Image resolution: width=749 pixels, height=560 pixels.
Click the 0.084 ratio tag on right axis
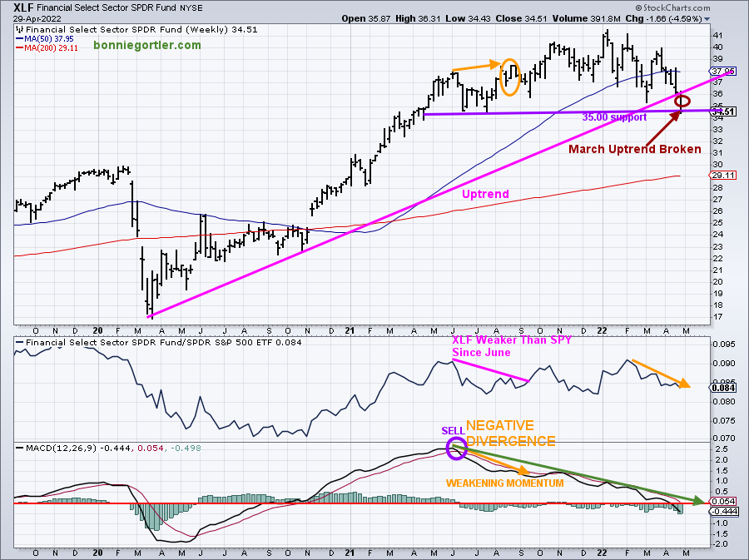(723, 388)
